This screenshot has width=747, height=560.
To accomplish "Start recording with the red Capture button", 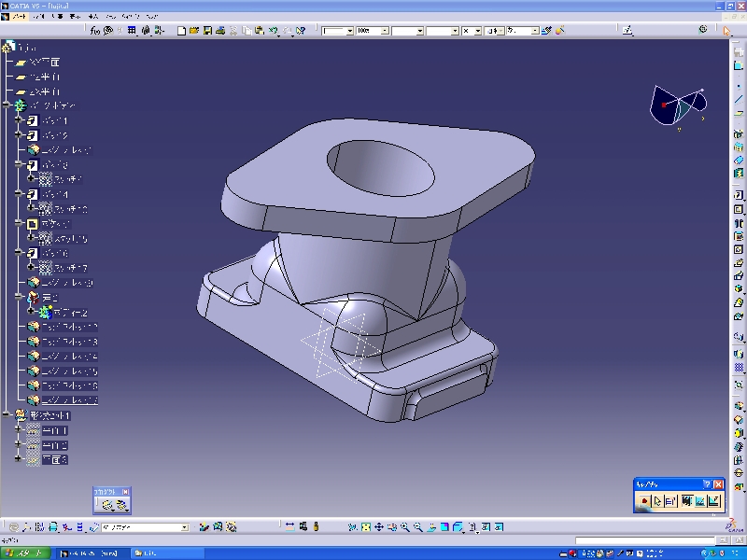I will 644,501.
